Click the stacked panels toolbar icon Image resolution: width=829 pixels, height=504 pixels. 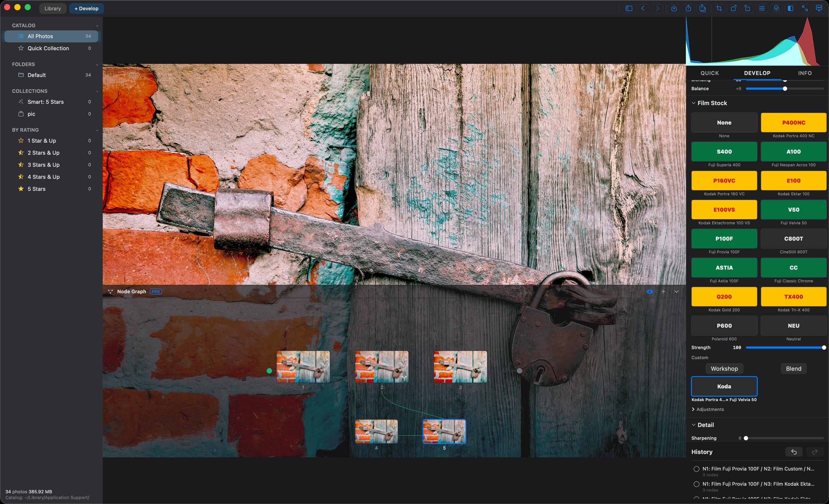point(819,8)
